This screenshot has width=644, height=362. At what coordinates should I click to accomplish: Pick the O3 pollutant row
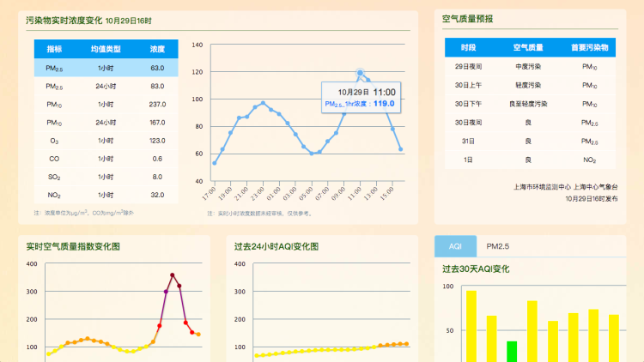click(106, 141)
